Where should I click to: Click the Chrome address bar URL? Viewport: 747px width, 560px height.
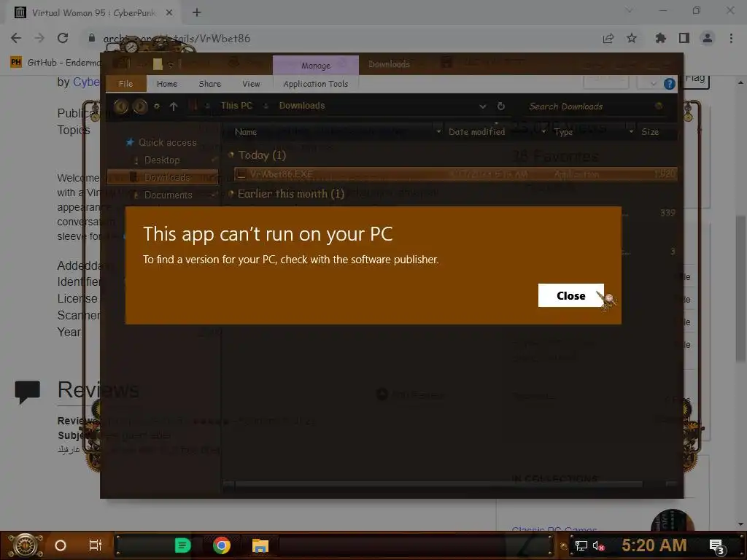[x=177, y=39]
